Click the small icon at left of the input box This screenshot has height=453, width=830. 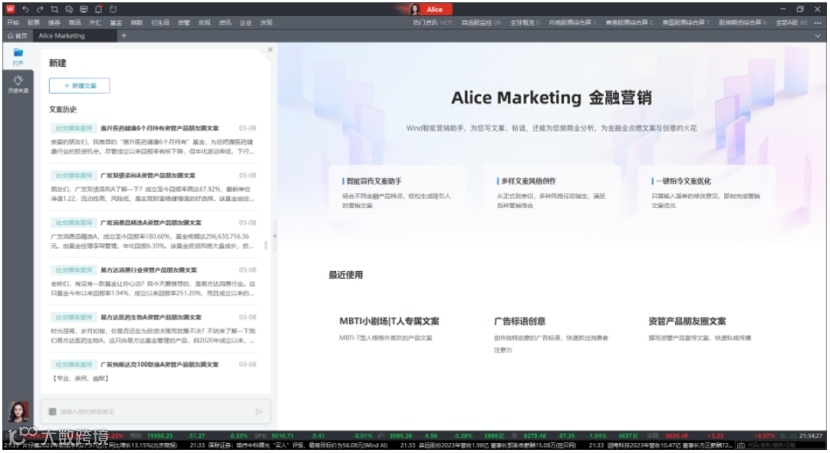[52, 412]
